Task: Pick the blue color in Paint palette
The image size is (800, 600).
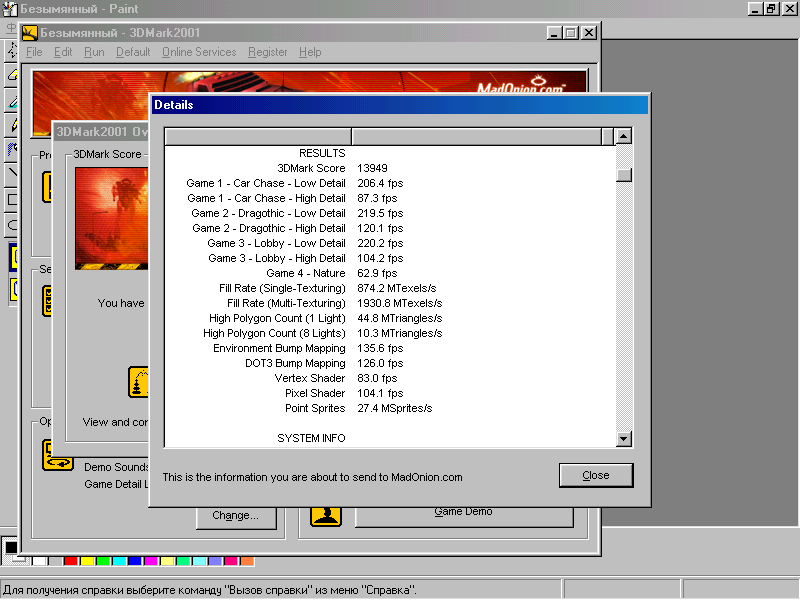Action: coord(135,561)
